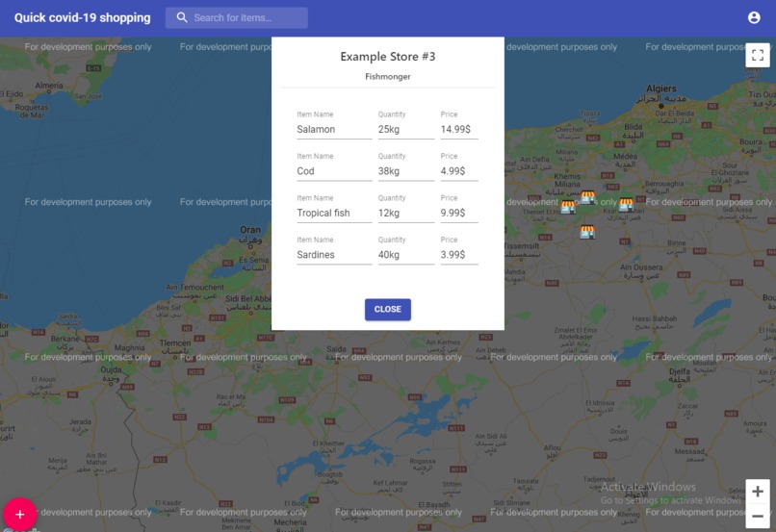Select the rightmost store marker on map
This screenshot has width=776, height=532.
click(x=626, y=205)
